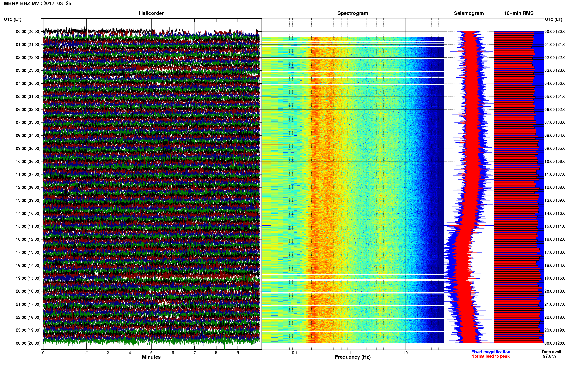Screen dimensions: 588x368
Task: Click the '0.1' frequency tick label
Action: [x=295, y=353]
